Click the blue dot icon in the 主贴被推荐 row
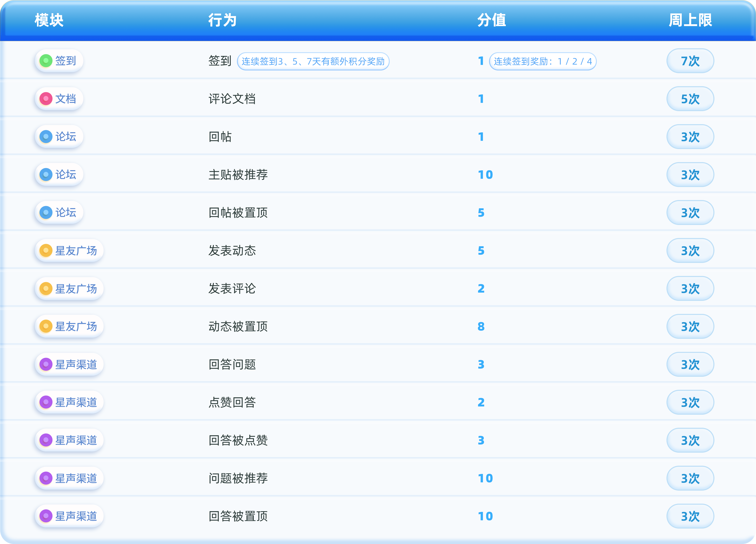 [46, 175]
